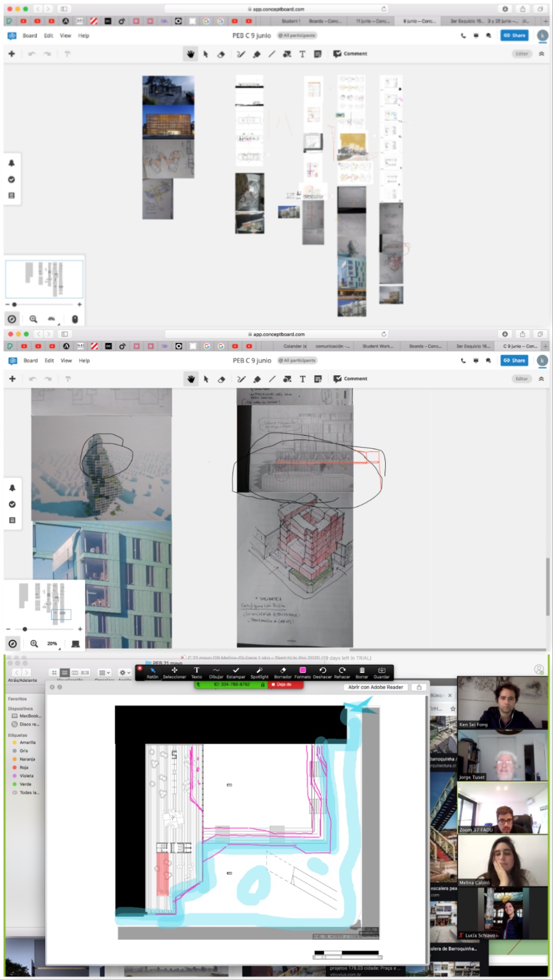Pick the eraser tool in upper Conceptboard window
The width and height of the screenshot is (553, 980).
pos(221,54)
